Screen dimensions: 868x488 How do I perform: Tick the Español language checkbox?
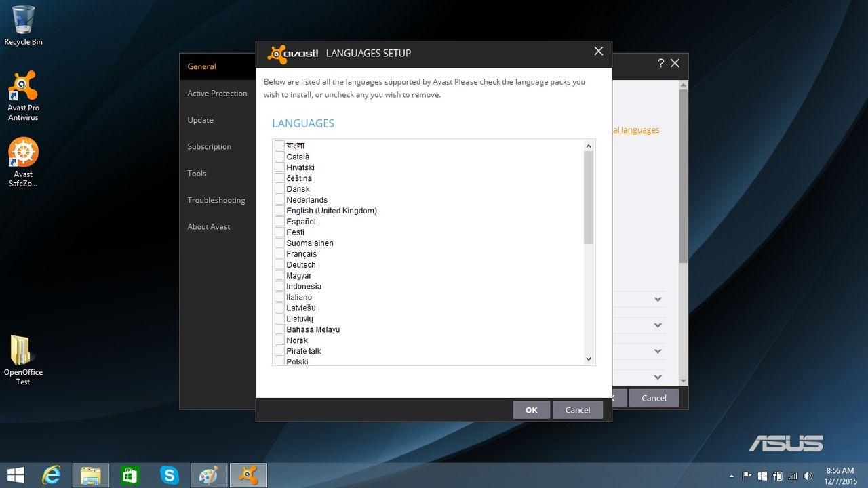[279, 222]
